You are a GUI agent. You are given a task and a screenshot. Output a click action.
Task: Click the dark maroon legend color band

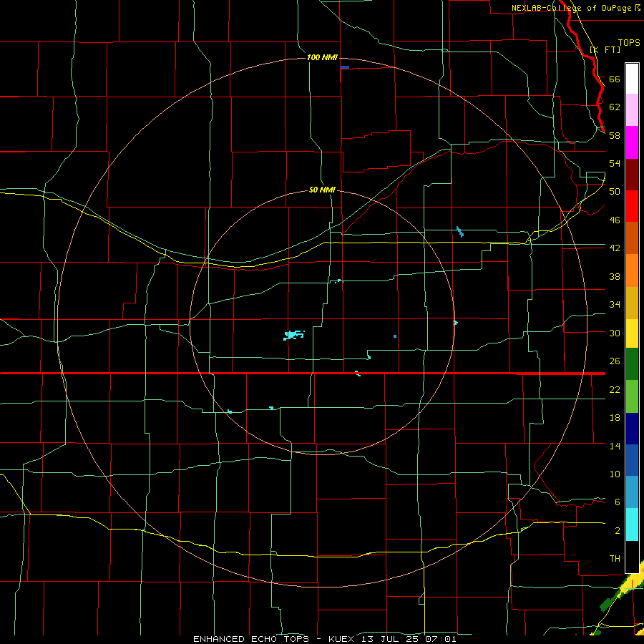[x=632, y=175]
